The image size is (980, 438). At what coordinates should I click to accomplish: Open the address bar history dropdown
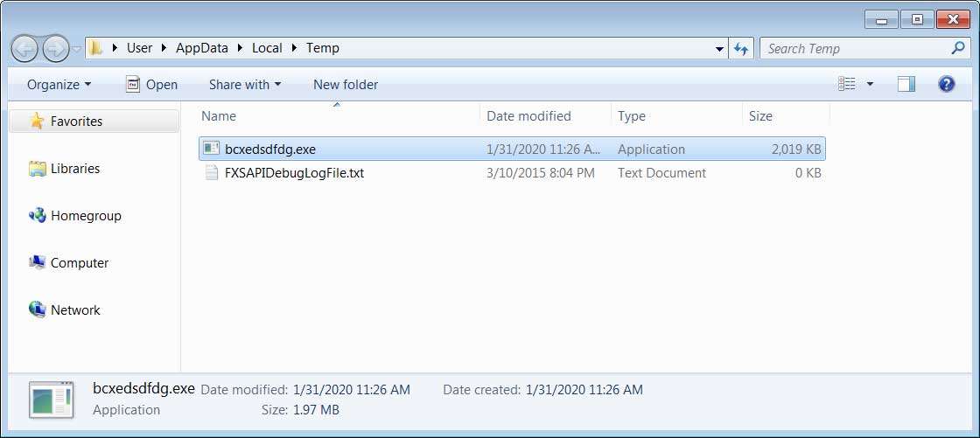point(720,49)
